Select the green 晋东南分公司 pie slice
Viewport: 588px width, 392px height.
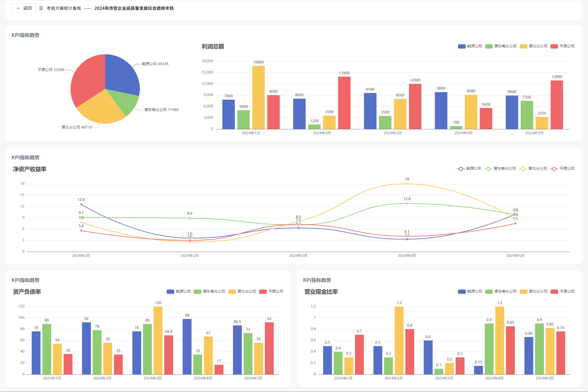[x=125, y=102]
